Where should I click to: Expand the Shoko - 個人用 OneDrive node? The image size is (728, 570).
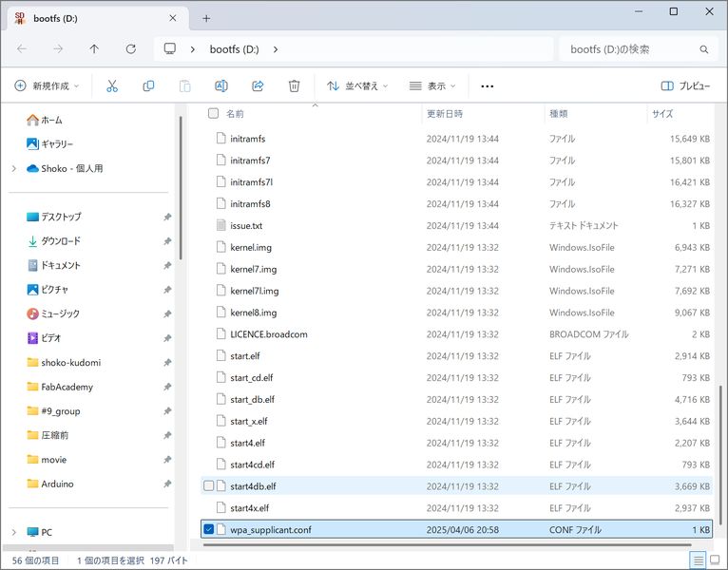pos(14,168)
